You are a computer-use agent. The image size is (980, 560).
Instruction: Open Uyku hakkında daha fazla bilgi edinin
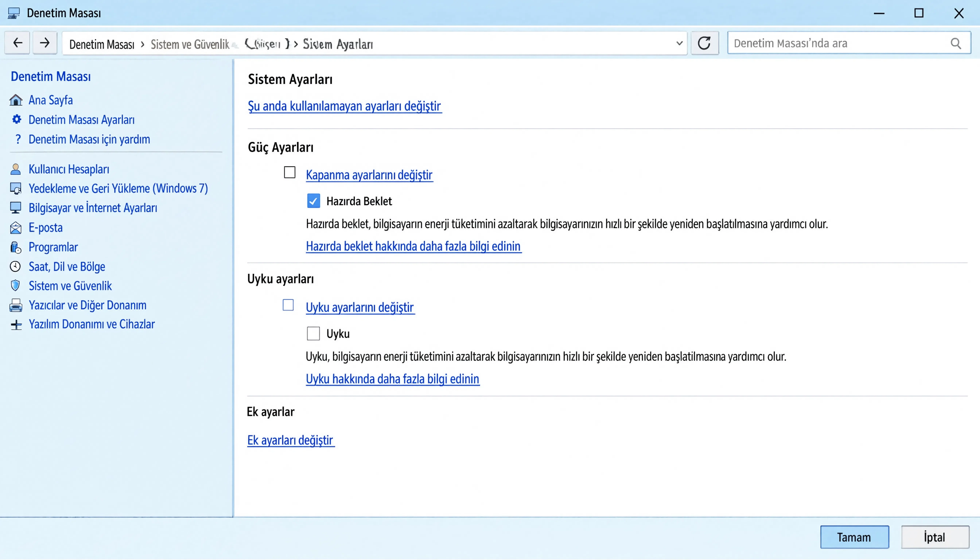[393, 379]
